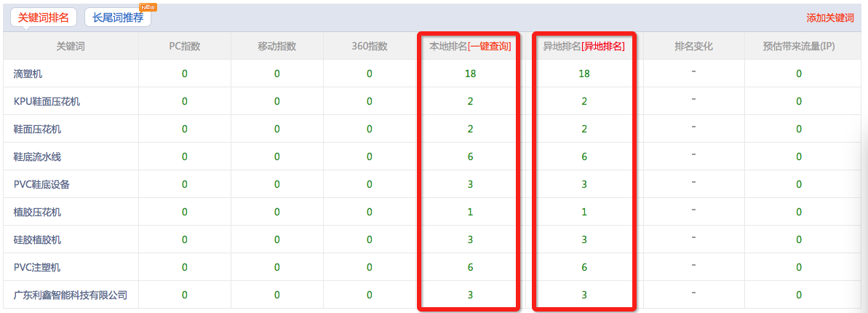The height and width of the screenshot is (313, 868).
Task: Click the red 异地排名 header link
Action: (602, 47)
